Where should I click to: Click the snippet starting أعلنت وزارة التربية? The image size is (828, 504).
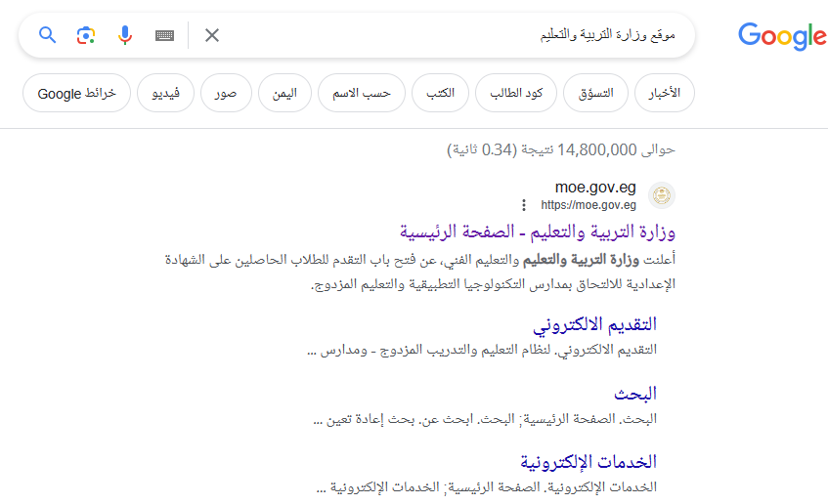point(420,272)
